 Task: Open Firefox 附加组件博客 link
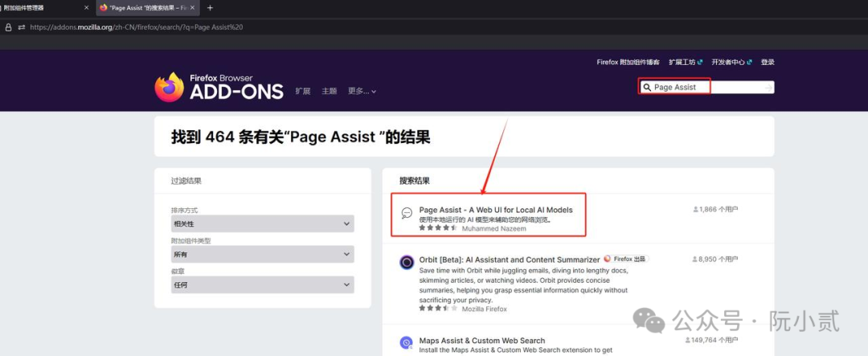click(628, 62)
